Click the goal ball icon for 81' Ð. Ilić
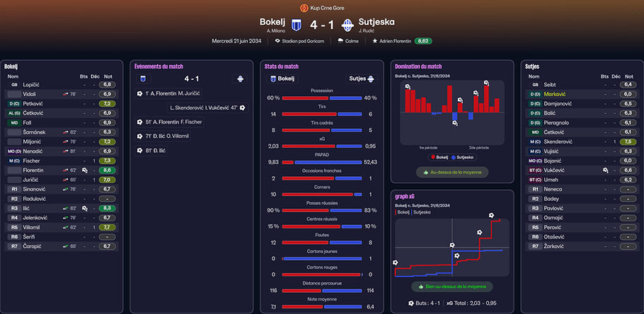This screenshot has height=314, width=644. tap(139, 151)
